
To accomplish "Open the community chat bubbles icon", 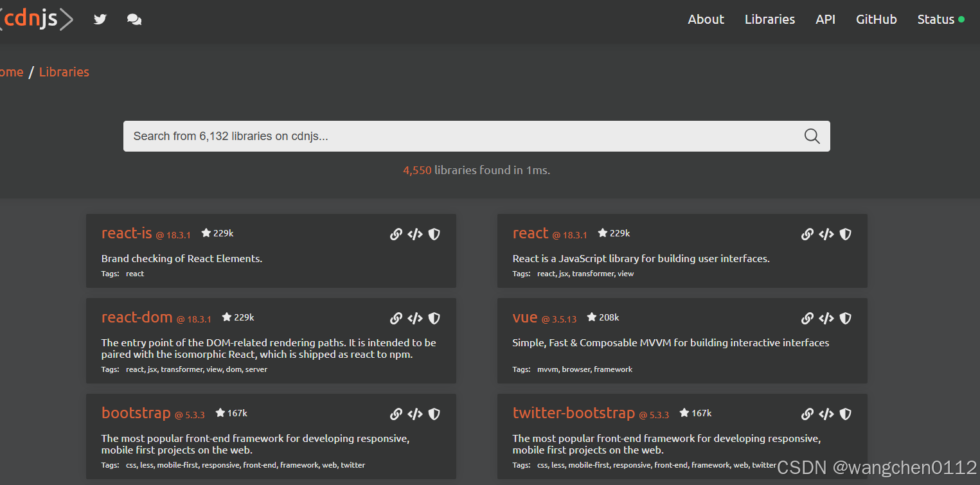I will (x=134, y=19).
